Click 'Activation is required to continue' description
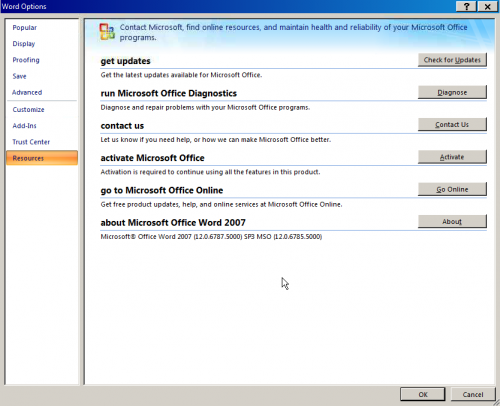The image size is (500, 406). (210, 172)
